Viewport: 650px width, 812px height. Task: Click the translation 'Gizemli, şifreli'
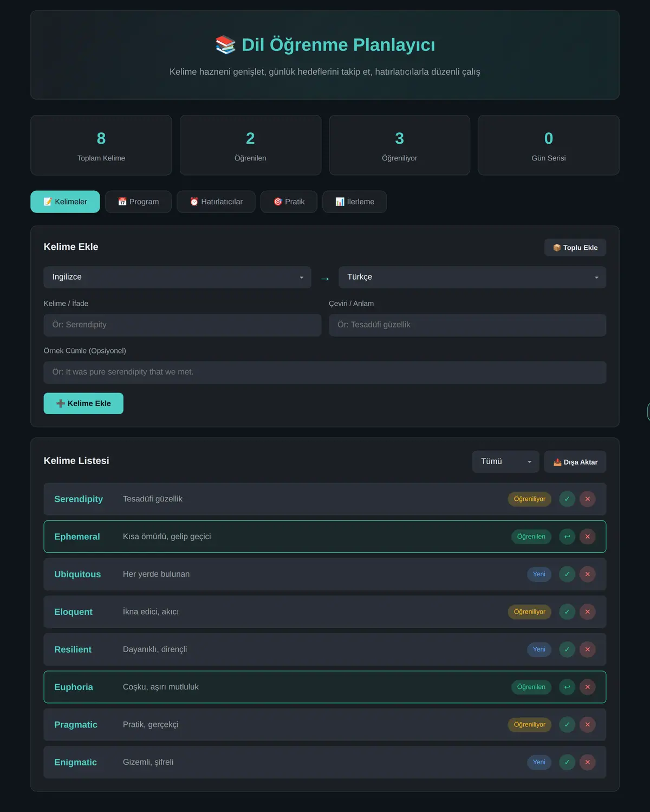click(x=148, y=762)
